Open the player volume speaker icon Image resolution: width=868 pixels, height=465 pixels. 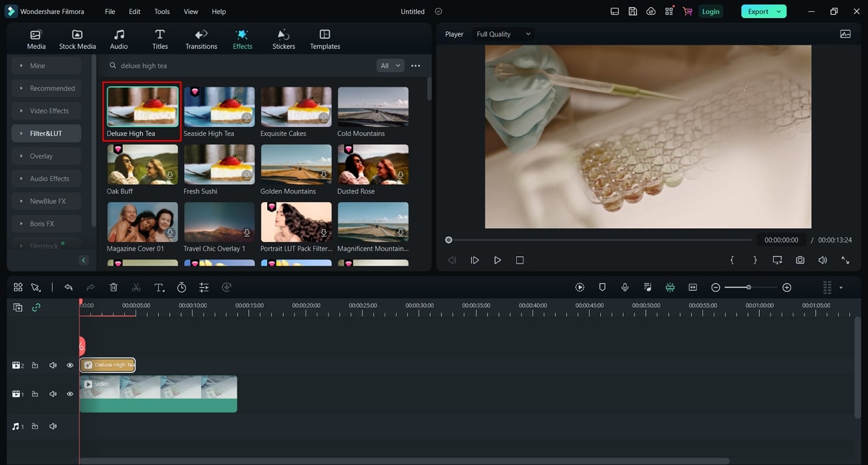click(x=823, y=260)
